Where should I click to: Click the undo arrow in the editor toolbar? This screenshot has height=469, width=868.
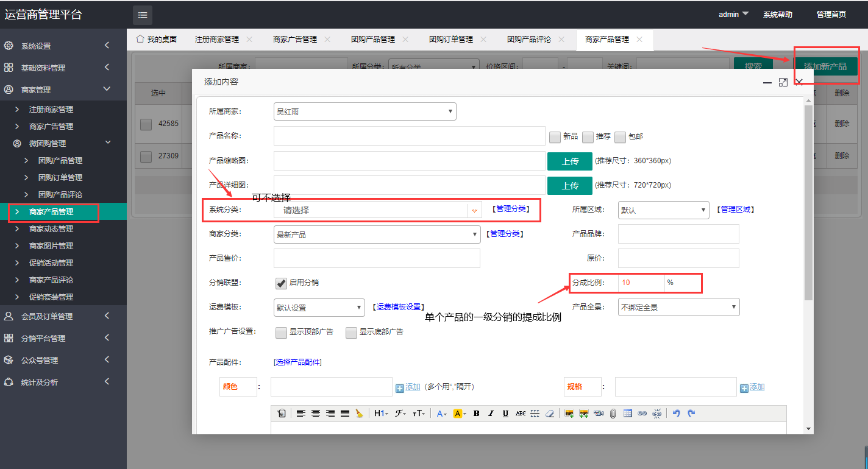(x=676, y=414)
